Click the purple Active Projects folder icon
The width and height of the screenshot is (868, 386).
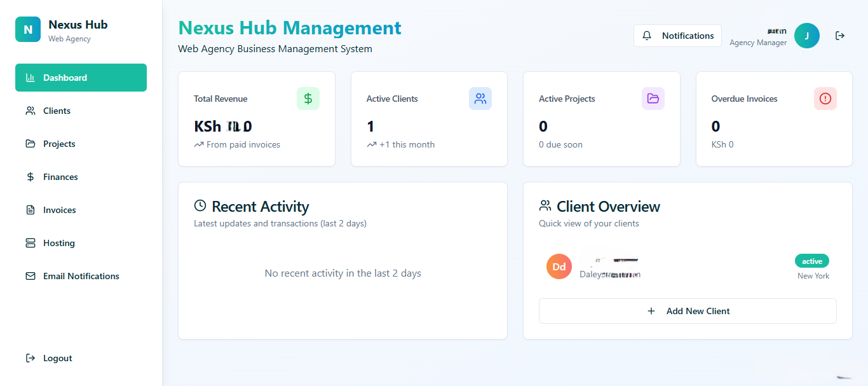pos(653,99)
